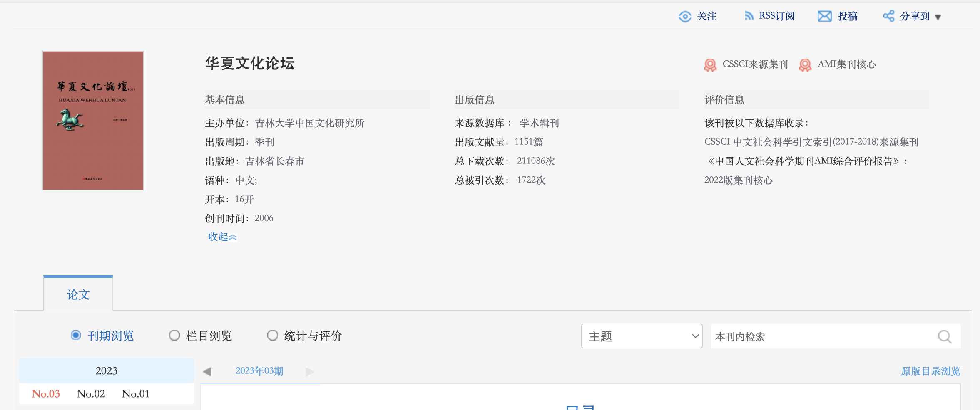Click the 关注 follow link
The width and height of the screenshot is (980, 410).
[x=706, y=16]
